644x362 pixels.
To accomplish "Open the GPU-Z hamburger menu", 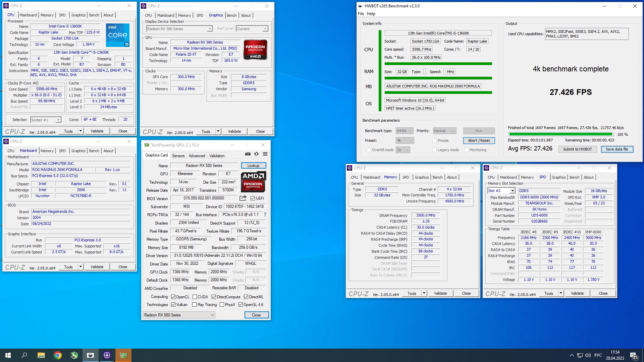I will tap(265, 154).
